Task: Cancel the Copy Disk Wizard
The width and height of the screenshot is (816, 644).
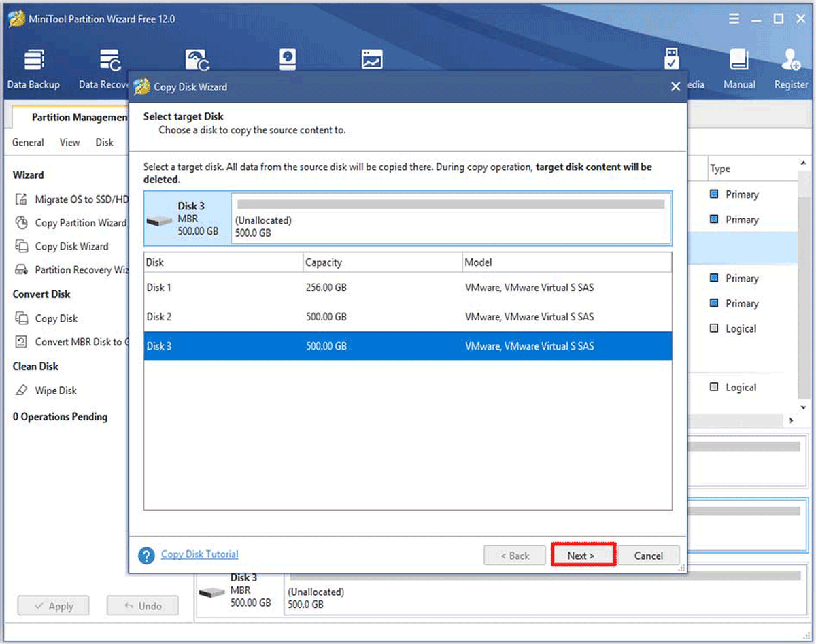Action: [x=648, y=556]
